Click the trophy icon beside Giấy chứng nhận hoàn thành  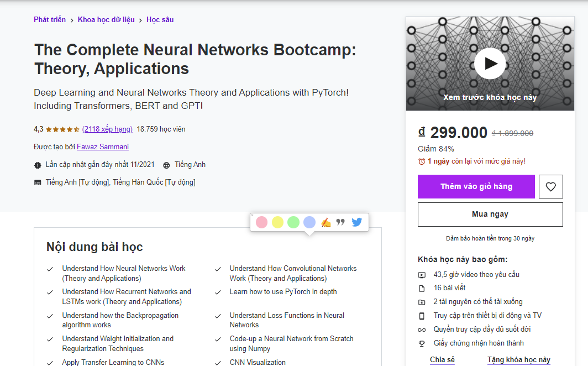(421, 343)
